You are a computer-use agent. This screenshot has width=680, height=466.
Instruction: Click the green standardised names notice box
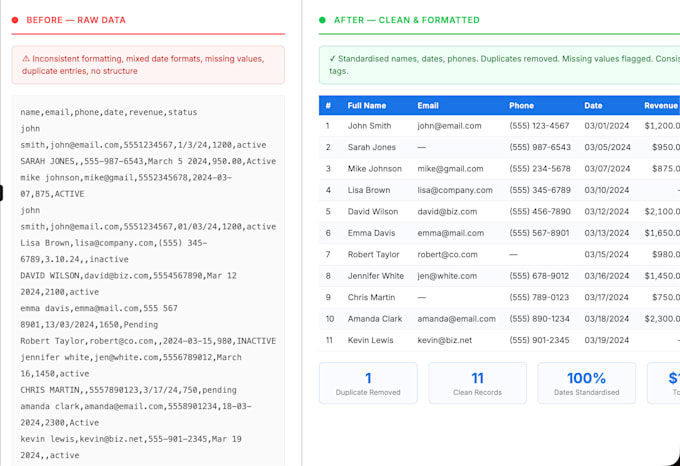[x=499, y=65]
